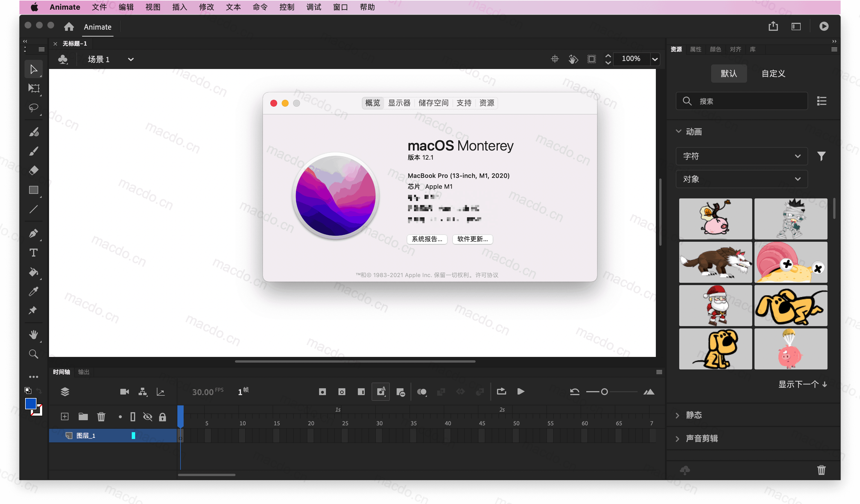Select the Asset Warp pin tool
This screenshot has width=860, height=504.
coord(33,310)
